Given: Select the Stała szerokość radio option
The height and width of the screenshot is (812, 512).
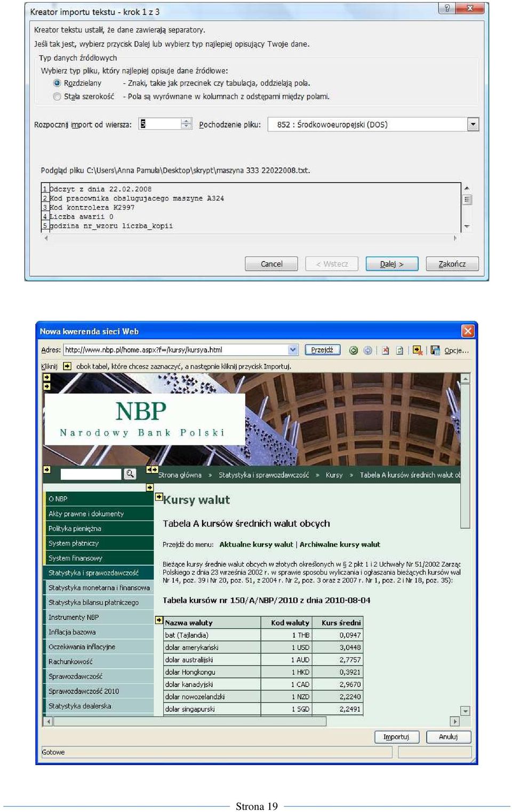Looking at the screenshot, I should click(57, 97).
